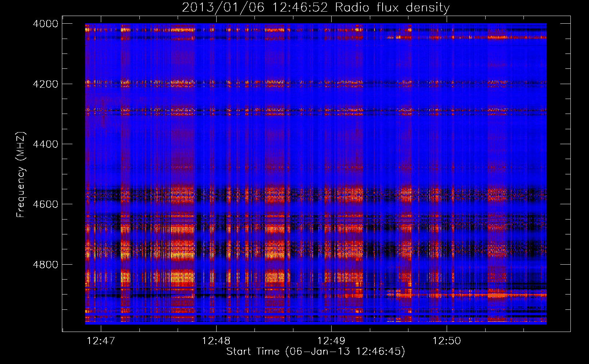Click the plot title "2013/01/06 12:46:52 Radio flux density"
Image resolution: width=589 pixels, height=364 pixels.
(x=316, y=7)
